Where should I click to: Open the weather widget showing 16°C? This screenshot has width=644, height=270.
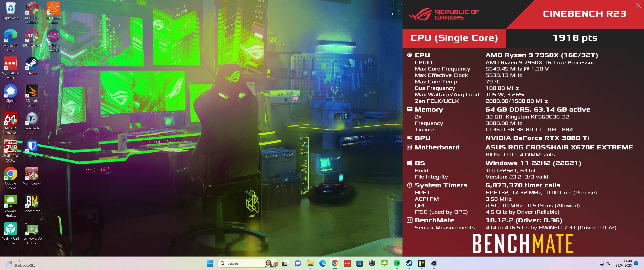(x=20, y=263)
